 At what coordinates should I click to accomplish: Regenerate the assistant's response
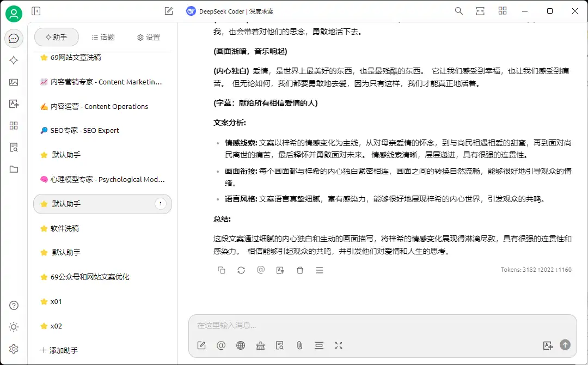[241, 270]
